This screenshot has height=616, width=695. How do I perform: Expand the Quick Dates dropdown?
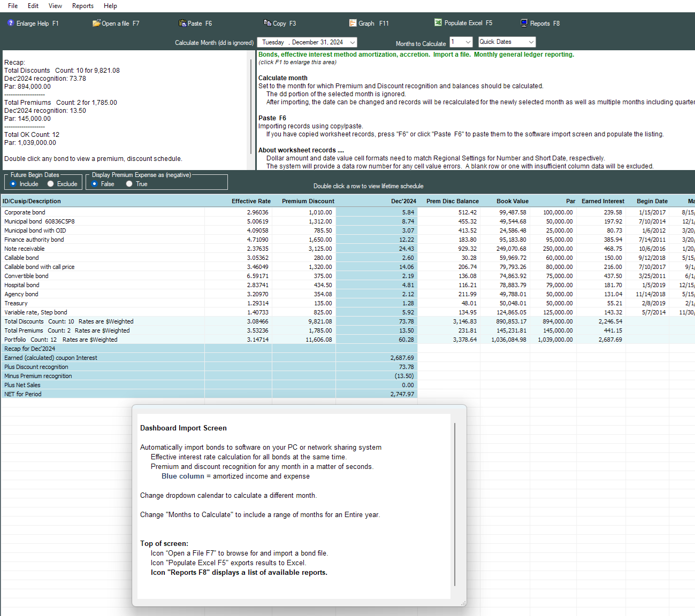(x=531, y=42)
